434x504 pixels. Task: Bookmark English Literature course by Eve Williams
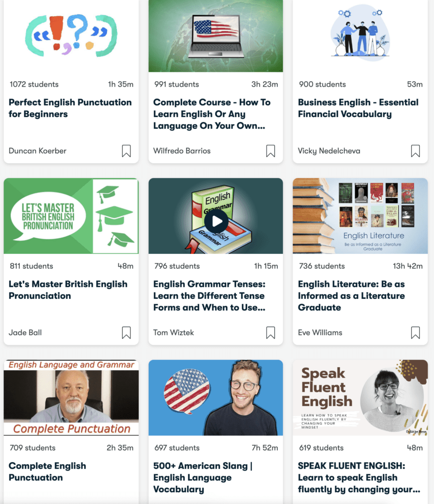[x=415, y=333]
